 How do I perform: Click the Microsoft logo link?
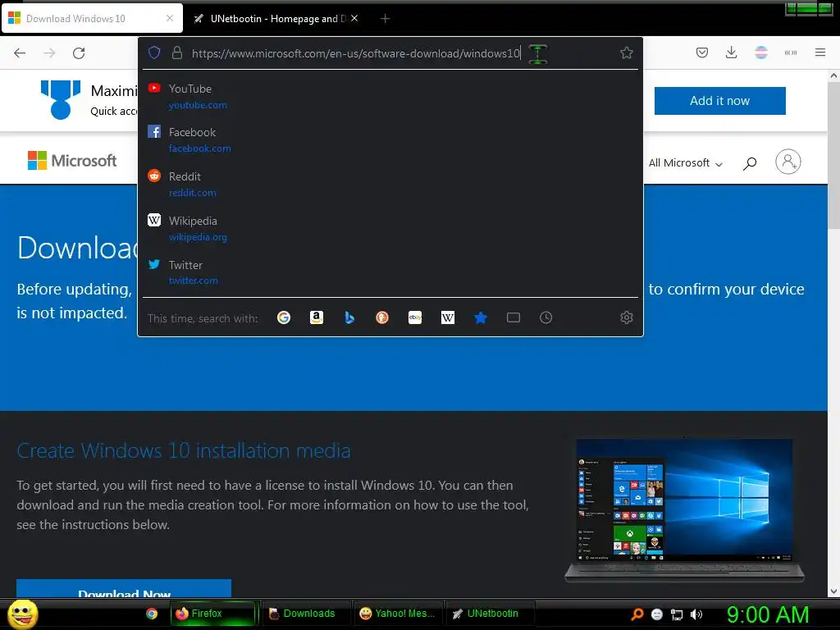(x=72, y=160)
